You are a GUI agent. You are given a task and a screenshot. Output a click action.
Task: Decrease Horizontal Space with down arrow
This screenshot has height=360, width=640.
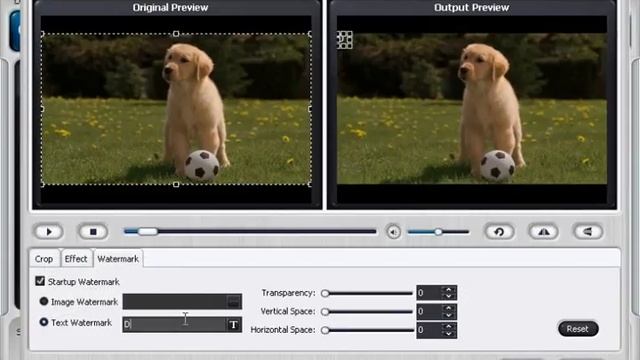click(449, 334)
